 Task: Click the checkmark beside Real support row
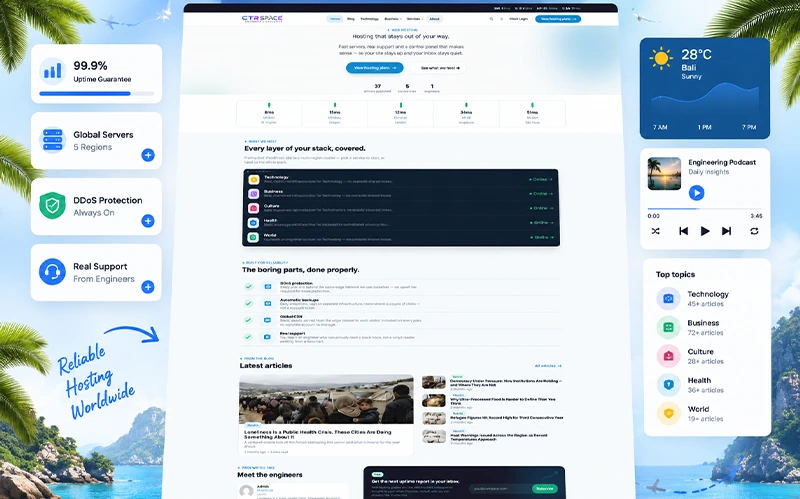point(248,337)
